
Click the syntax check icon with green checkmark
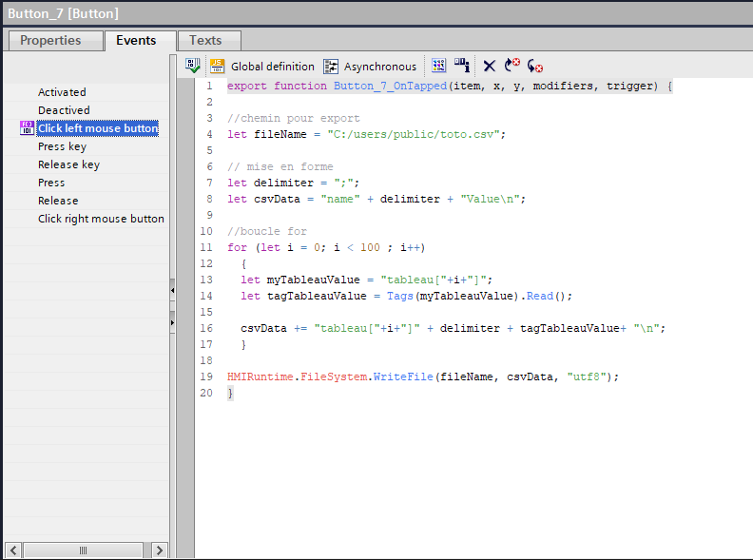click(193, 66)
